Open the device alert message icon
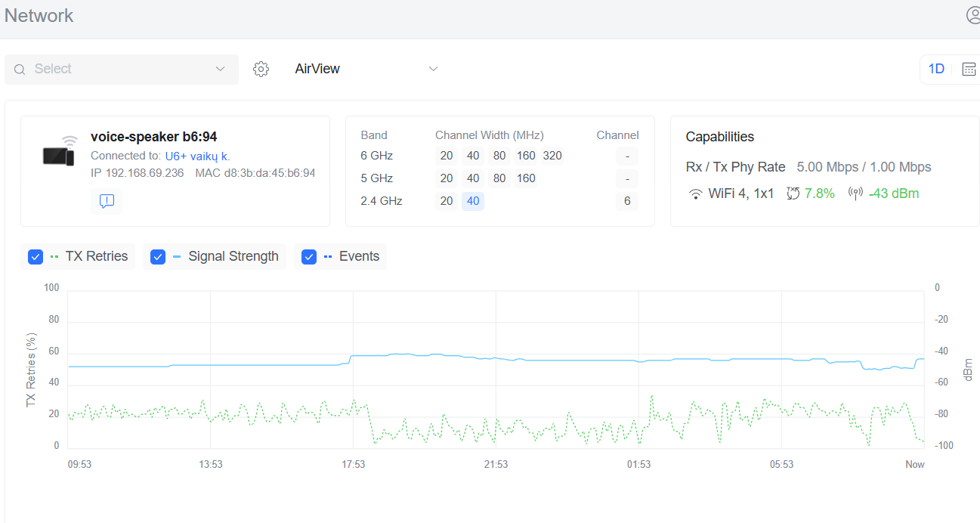The image size is (980, 523). [x=107, y=201]
